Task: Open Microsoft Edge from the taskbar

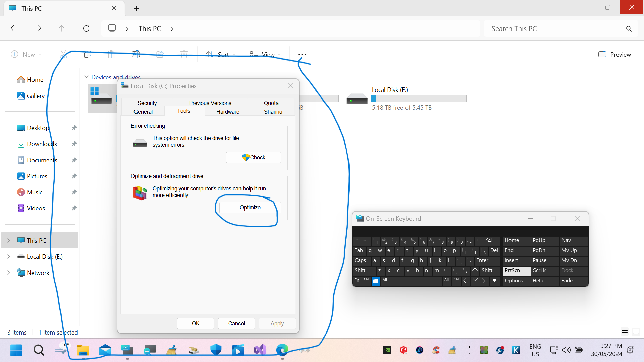Action: pyautogui.click(x=282, y=350)
